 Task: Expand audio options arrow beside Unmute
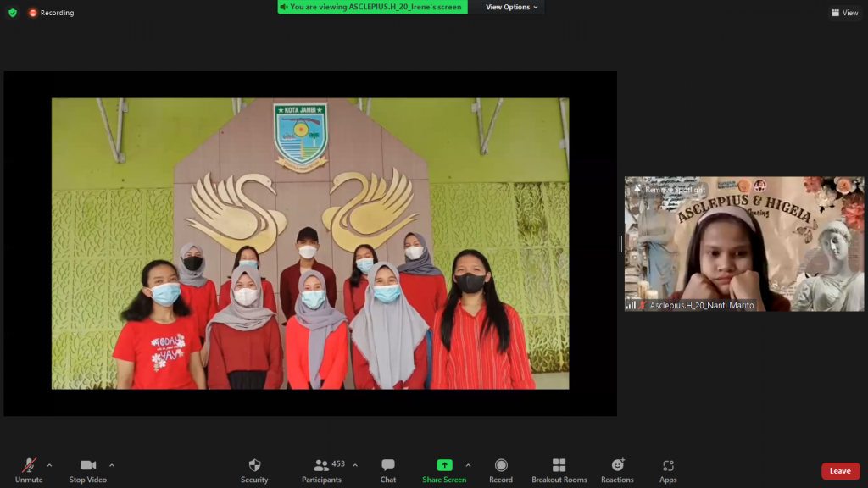pyautogui.click(x=49, y=465)
